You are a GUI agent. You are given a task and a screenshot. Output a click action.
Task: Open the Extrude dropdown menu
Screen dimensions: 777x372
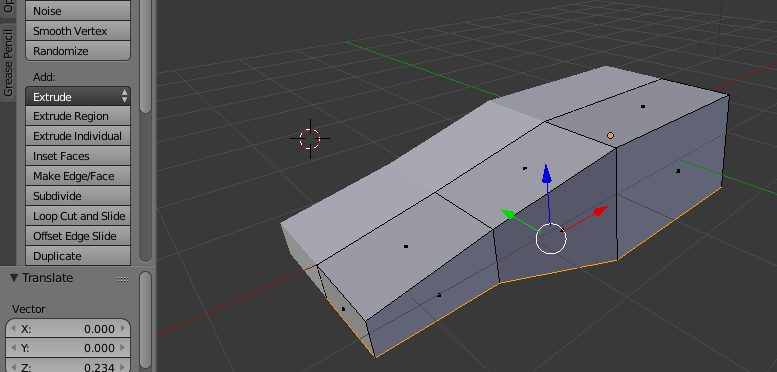click(78, 97)
